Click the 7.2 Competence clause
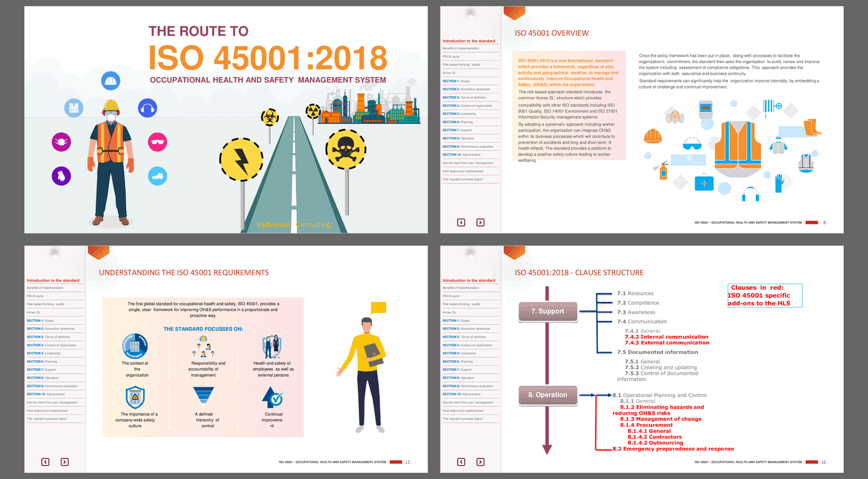Image resolution: width=868 pixels, height=479 pixels. [x=638, y=303]
